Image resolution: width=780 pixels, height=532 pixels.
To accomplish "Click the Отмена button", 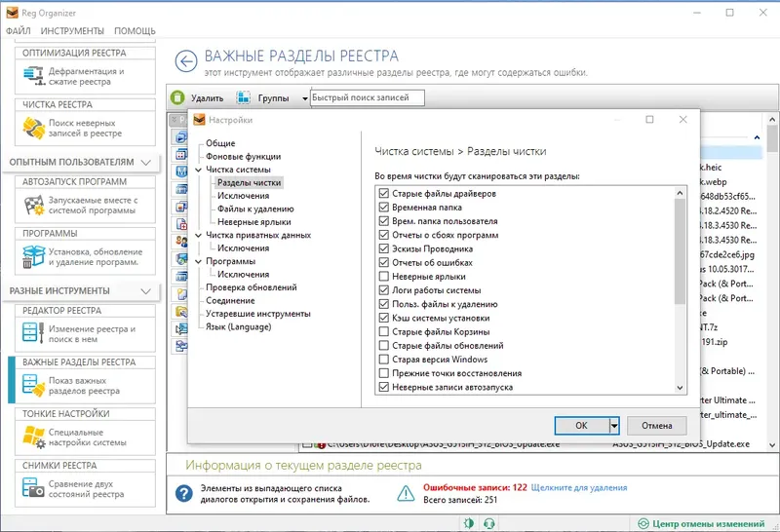I will 656,426.
